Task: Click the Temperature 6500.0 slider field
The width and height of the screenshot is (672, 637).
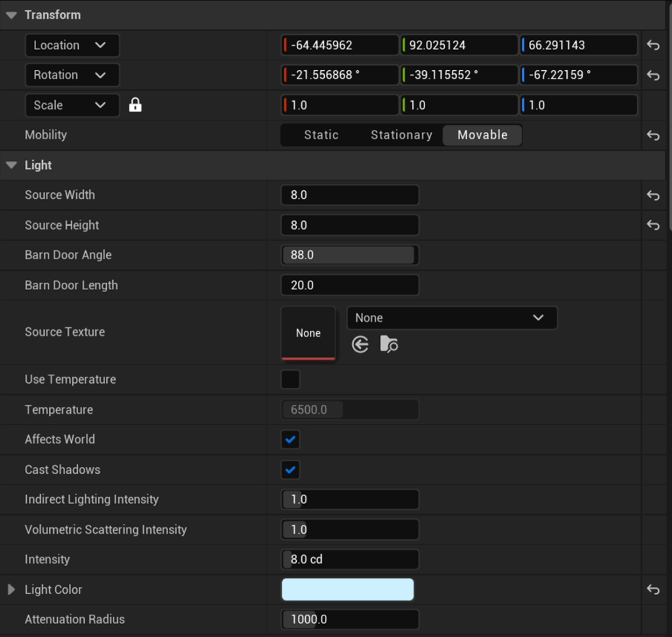Action: pos(350,409)
